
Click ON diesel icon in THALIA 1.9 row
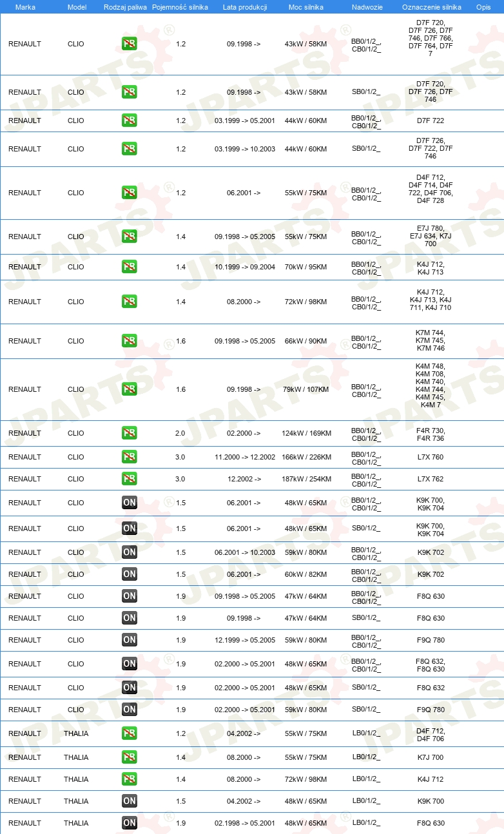pos(130,823)
